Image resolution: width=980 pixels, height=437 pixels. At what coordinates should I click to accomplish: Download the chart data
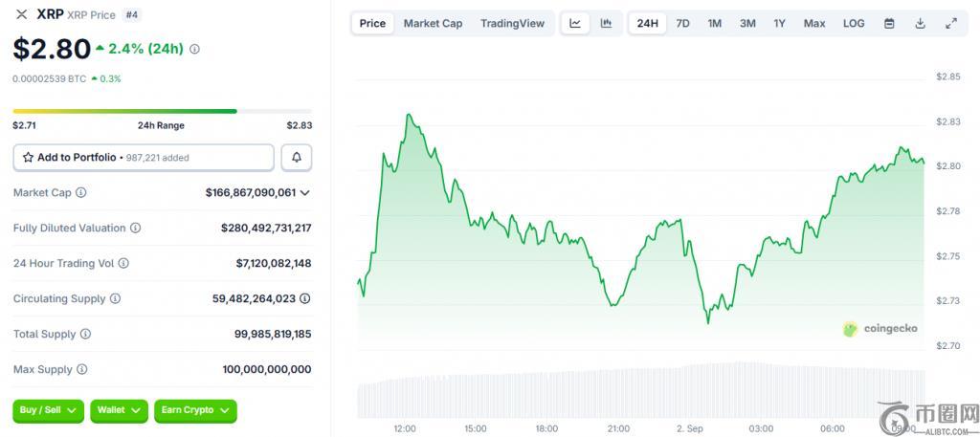tap(920, 23)
